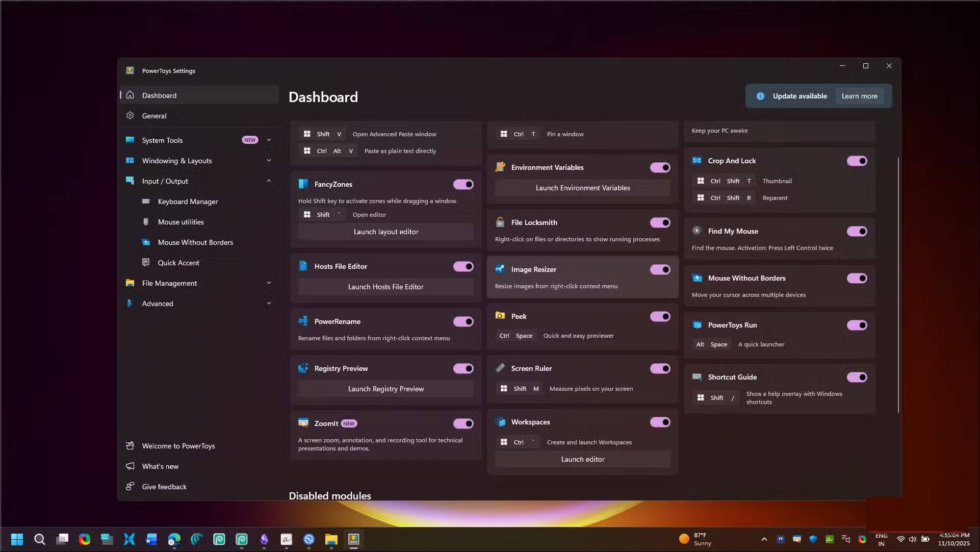
Task: Click the Shortcut Guide keyboard icon
Action: coord(697,377)
